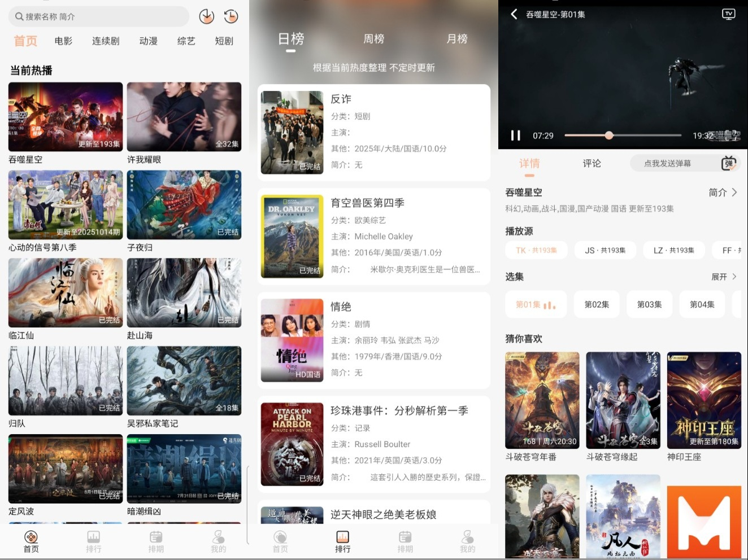The image size is (748, 560).
Task: Select the JS · 共193集 playback source
Action: click(x=605, y=250)
